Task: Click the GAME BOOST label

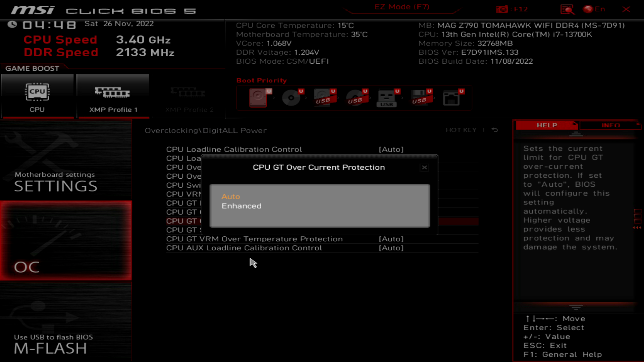Action: click(x=32, y=68)
